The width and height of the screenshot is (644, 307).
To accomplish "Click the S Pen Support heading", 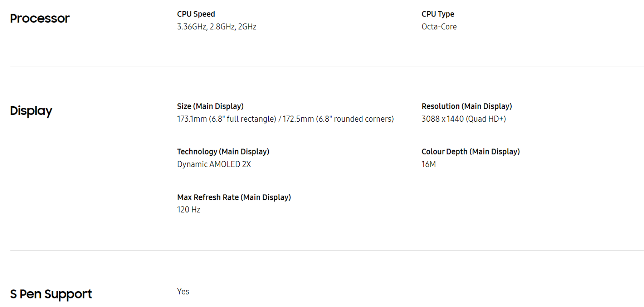I will coord(51,294).
